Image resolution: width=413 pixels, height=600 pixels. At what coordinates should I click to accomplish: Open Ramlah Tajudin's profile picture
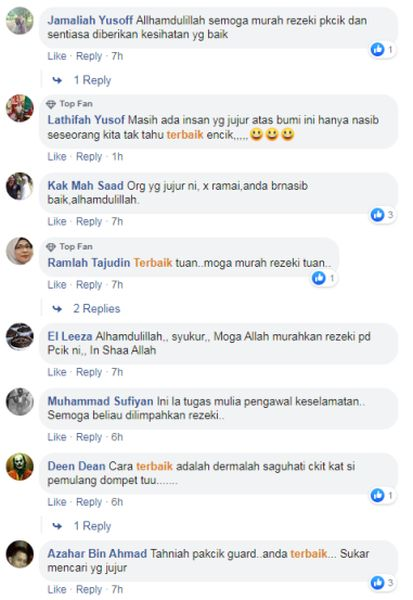pos(20,251)
